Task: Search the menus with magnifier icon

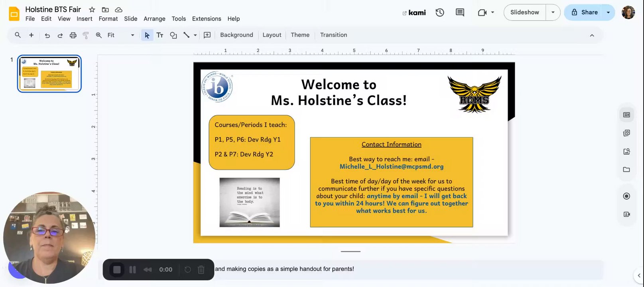Action: (x=18, y=35)
